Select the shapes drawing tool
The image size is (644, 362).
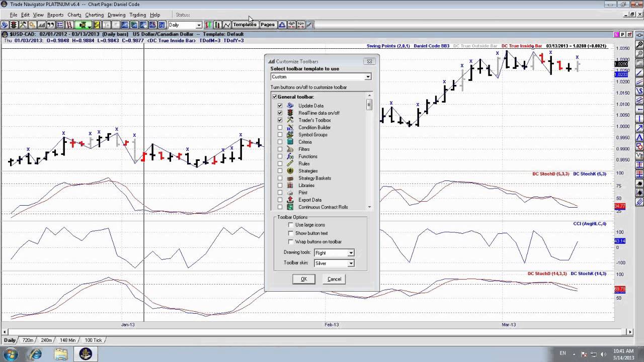[x=639, y=146]
